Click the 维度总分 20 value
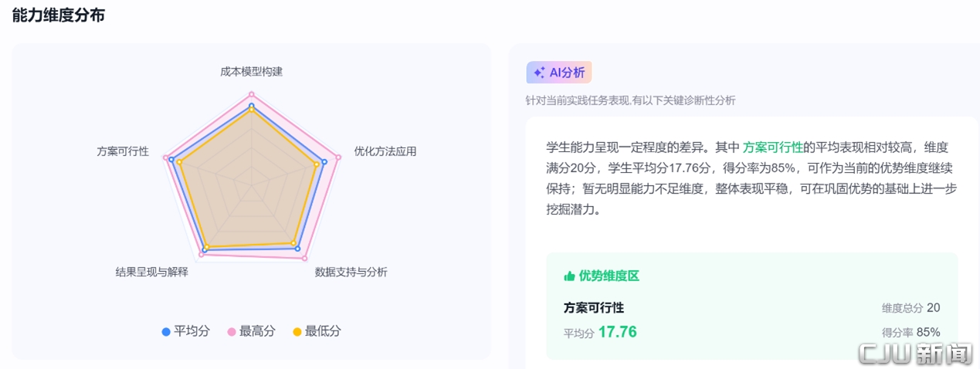 pos(933,308)
